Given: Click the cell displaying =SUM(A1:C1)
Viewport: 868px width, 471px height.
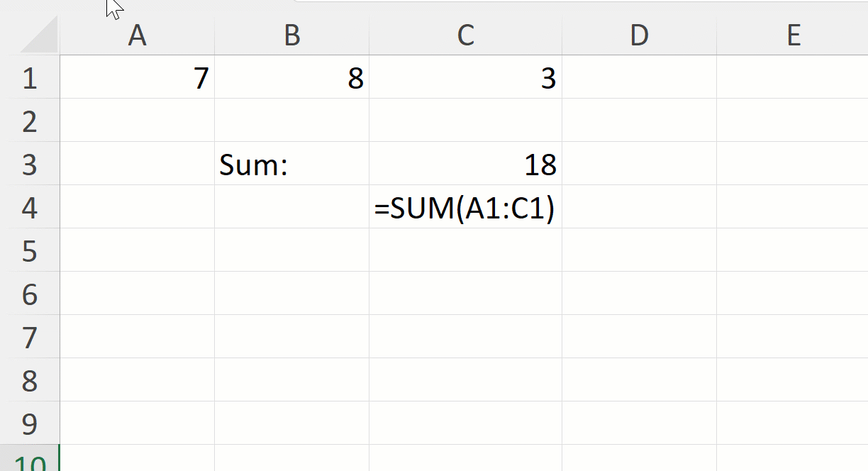Looking at the screenshot, I should pyautogui.click(x=464, y=208).
